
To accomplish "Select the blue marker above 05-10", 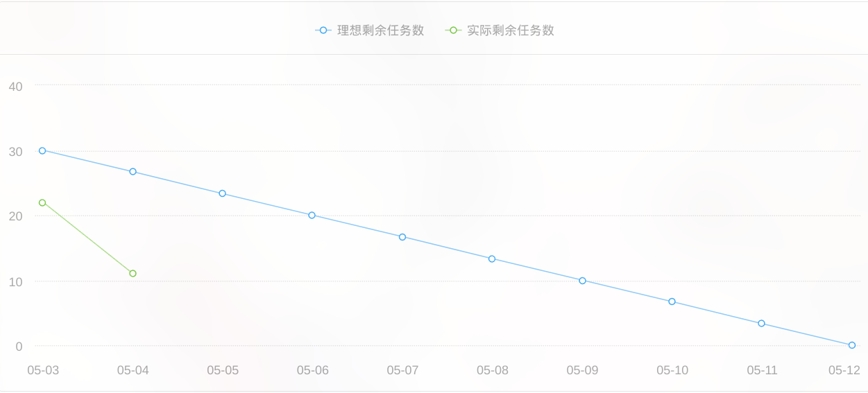I will [672, 302].
